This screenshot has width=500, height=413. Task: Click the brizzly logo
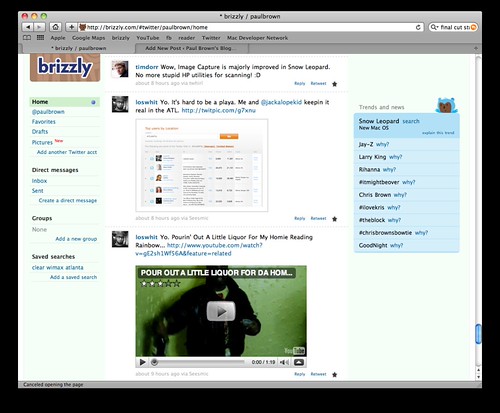pyautogui.click(x=65, y=67)
